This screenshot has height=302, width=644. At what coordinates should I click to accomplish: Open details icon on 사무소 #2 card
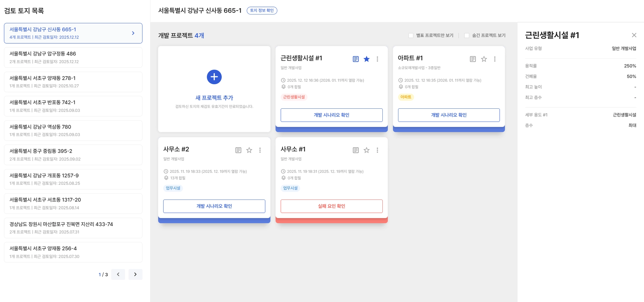coord(238,150)
